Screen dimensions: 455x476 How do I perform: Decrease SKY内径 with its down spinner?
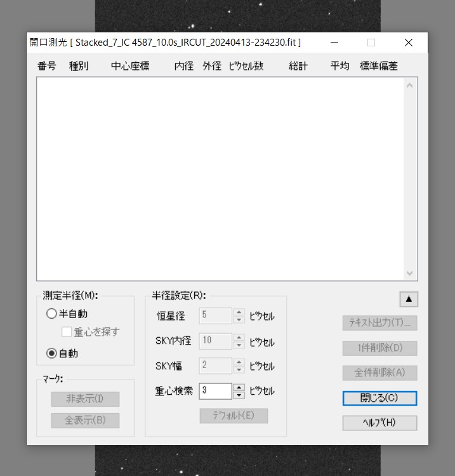click(x=239, y=345)
